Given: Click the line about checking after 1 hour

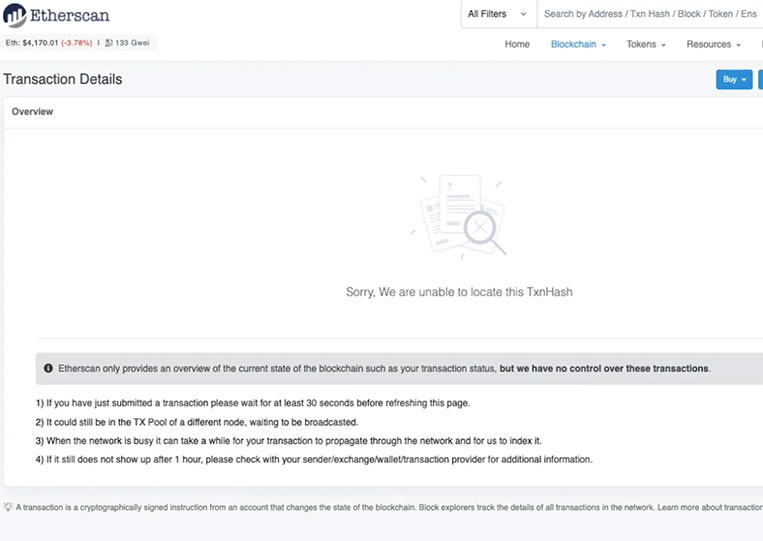Looking at the screenshot, I should coord(314,459).
